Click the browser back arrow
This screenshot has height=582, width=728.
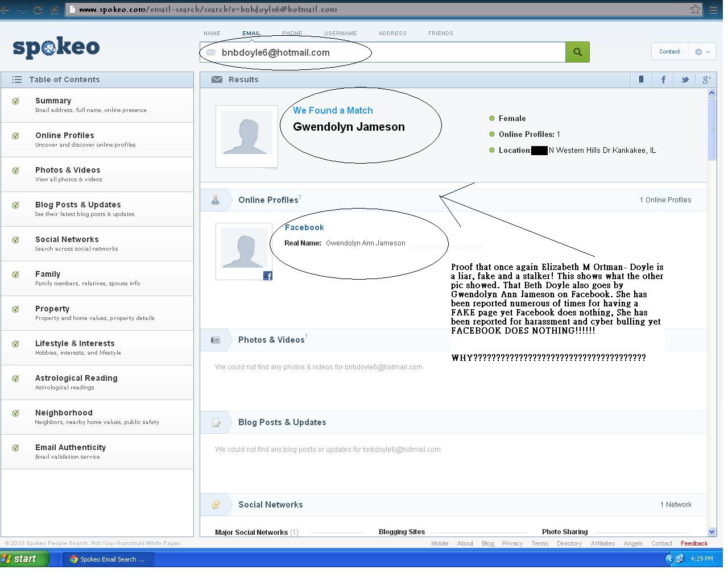pos(5,10)
